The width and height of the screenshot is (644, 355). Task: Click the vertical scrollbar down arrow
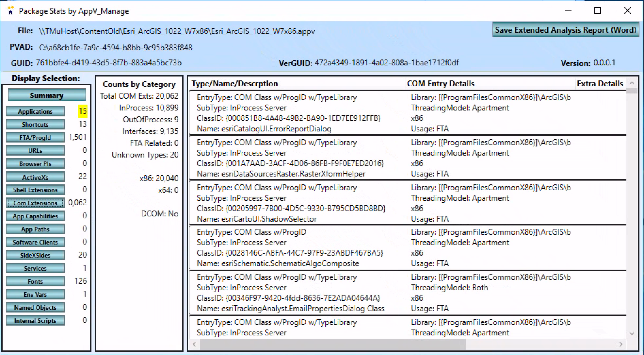pos(632,333)
